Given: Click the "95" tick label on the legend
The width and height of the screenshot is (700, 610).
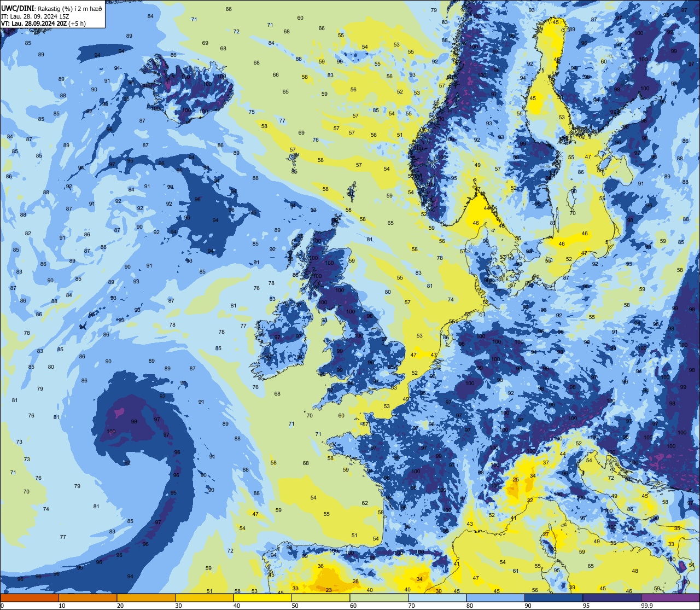Looking at the screenshot, I should click(586, 606).
